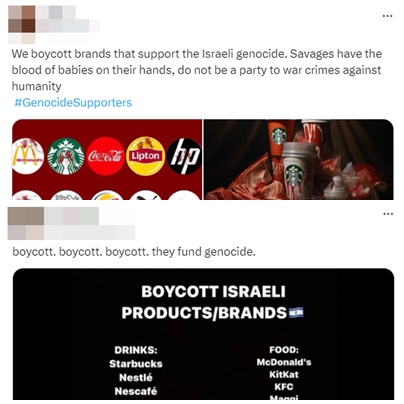Image resolution: width=404 pixels, height=404 pixels.
Task: Open the first post's three-dot more menu
Action: point(387,16)
